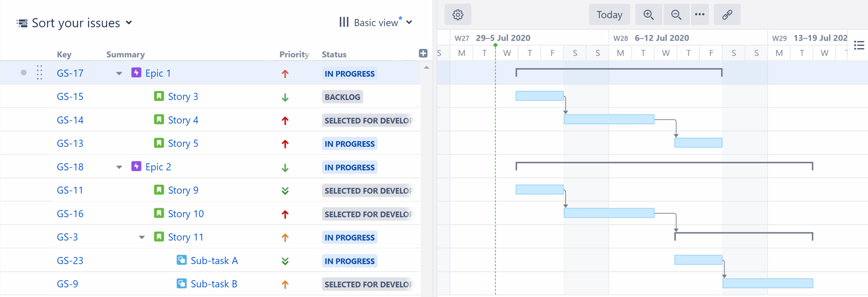Open the list panel icon at right
The height and width of the screenshot is (297, 868).
pyautogui.click(x=859, y=45)
